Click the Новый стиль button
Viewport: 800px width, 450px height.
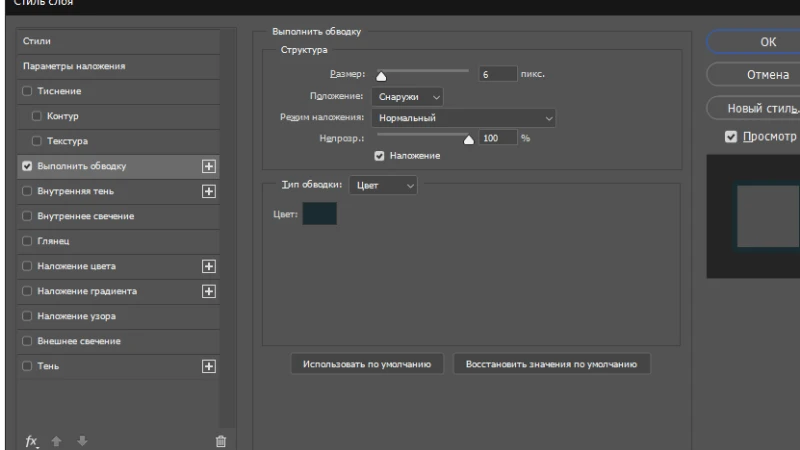coord(754,108)
